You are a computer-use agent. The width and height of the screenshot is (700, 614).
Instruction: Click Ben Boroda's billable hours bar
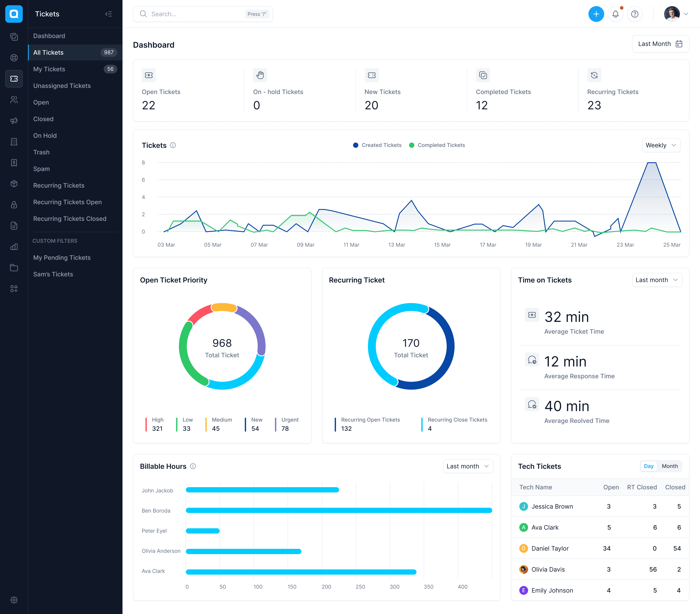(x=339, y=510)
